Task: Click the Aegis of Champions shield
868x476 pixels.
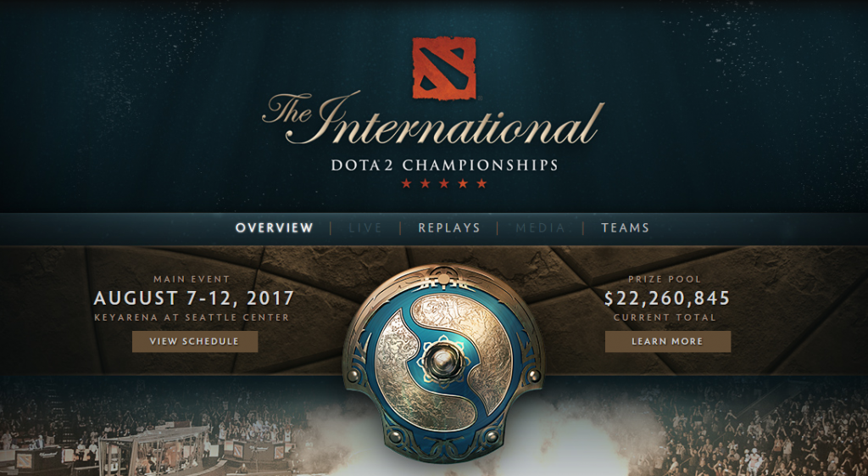Action: [x=442, y=363]
